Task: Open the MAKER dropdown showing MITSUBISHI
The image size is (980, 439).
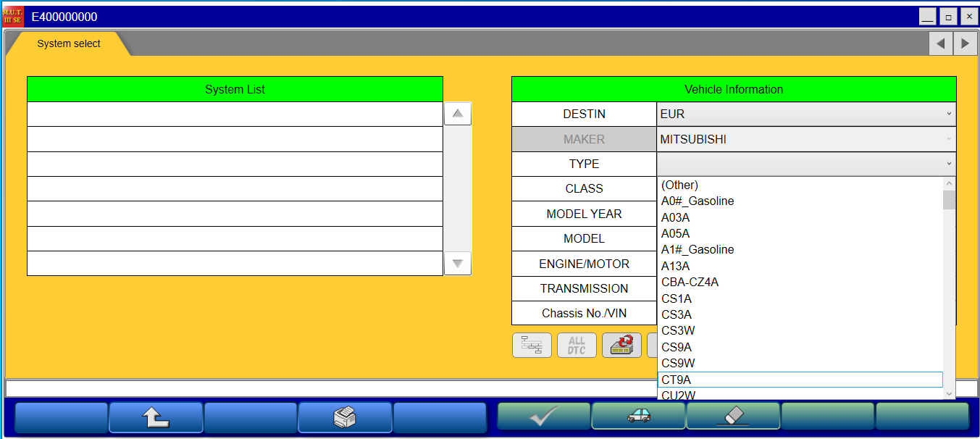Action: [806, 139]
